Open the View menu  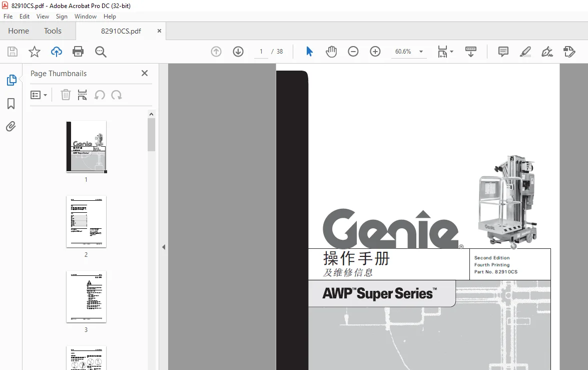(43, 17)
